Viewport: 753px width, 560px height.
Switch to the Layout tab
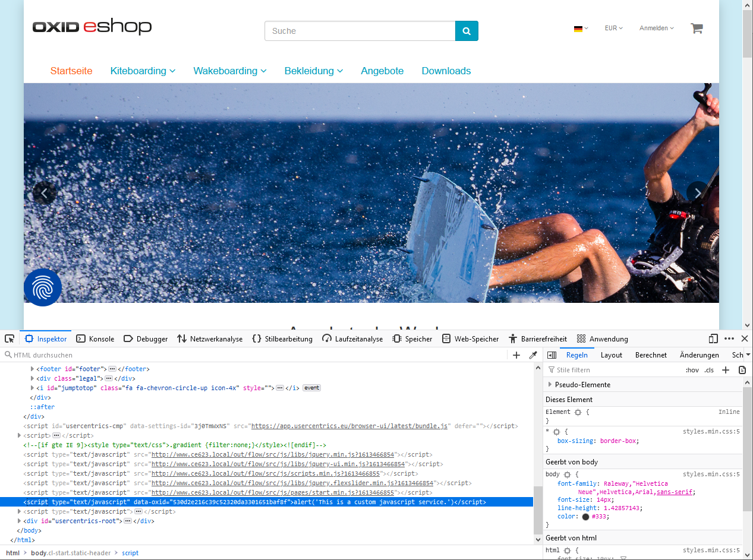tap(611, 355)
